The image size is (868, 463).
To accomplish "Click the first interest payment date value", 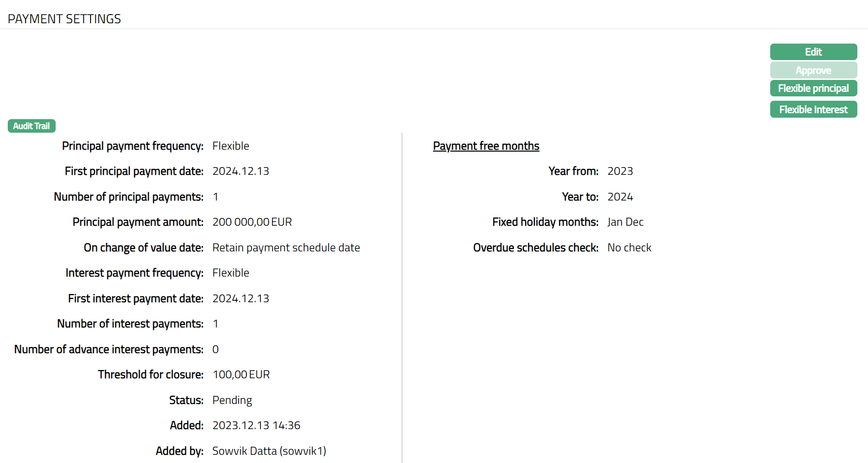I will click(x=241, y=298).
